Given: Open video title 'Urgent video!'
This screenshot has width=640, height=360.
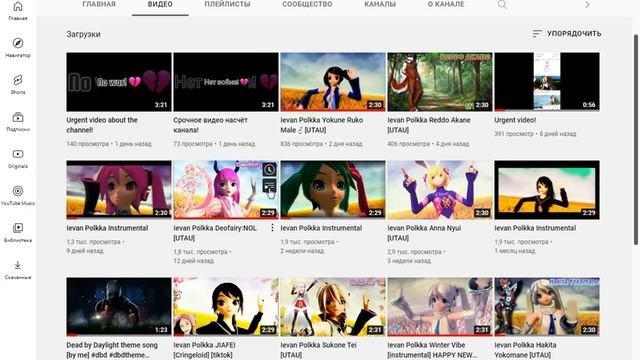Looking at the screenshot, I should coord(515,120).
